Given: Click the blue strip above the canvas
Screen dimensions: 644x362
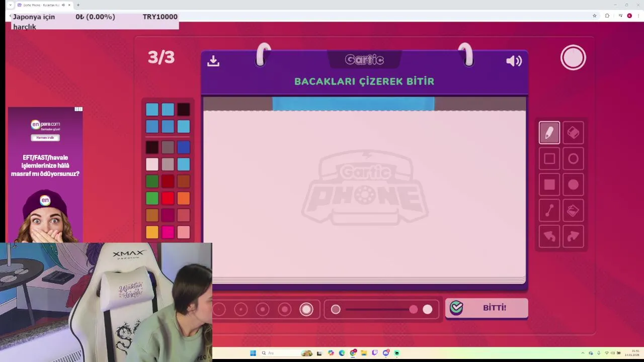Looking at the screenshot, I should pos(353,104).
